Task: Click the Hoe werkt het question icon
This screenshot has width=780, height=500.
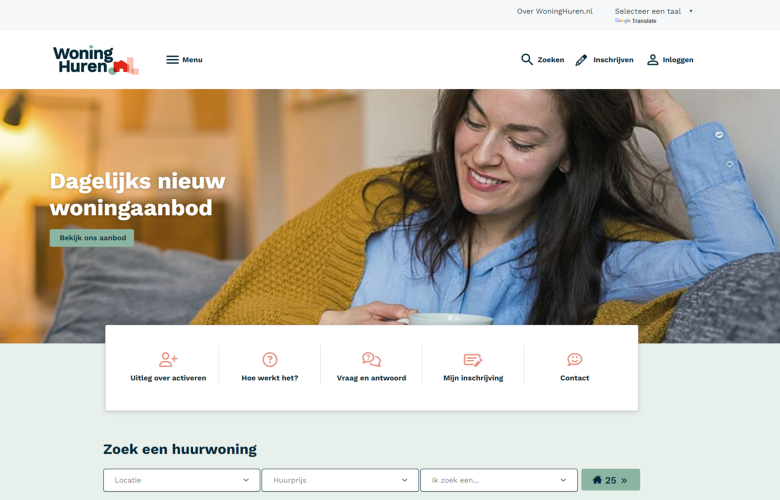Action: click(x=270, y=359)
